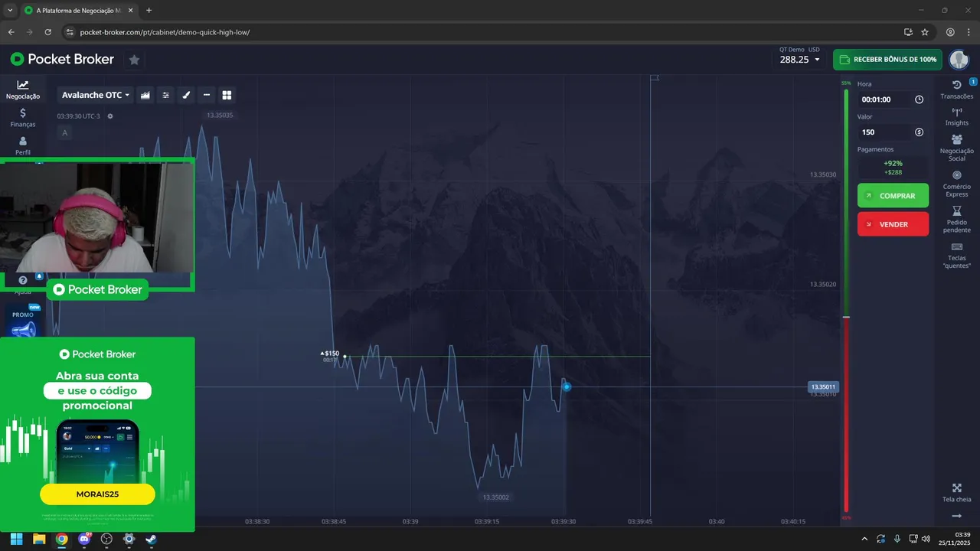Click the red VENDER button

(x=893, y=224)
